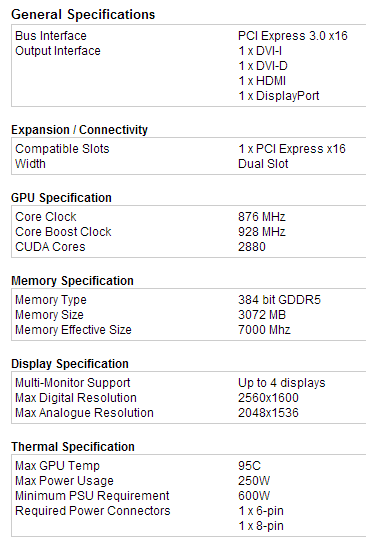The image size is (366, 540).
Task: Click the 3072 MB memory size value
Action: click(x=262, y=315)
